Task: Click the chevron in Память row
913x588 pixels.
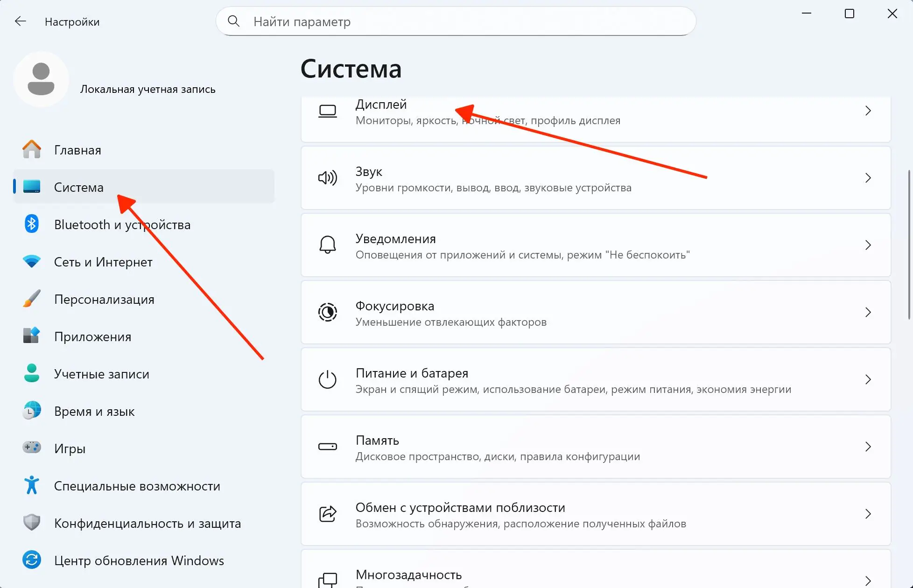Action: 868,447
